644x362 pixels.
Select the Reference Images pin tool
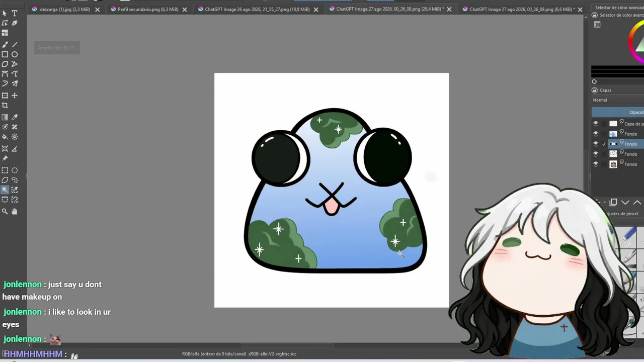pos(5,158)
